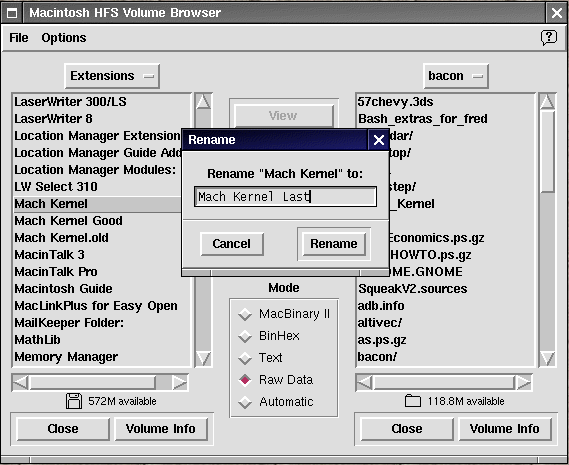Confirm with the Rename button
This screenshot has height=465, width=569.
pyautogui.click(x=333, y=244)
